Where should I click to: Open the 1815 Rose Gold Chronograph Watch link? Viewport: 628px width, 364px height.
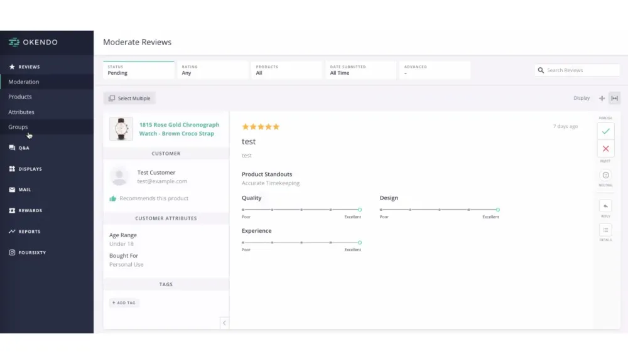tap(179, 129)
